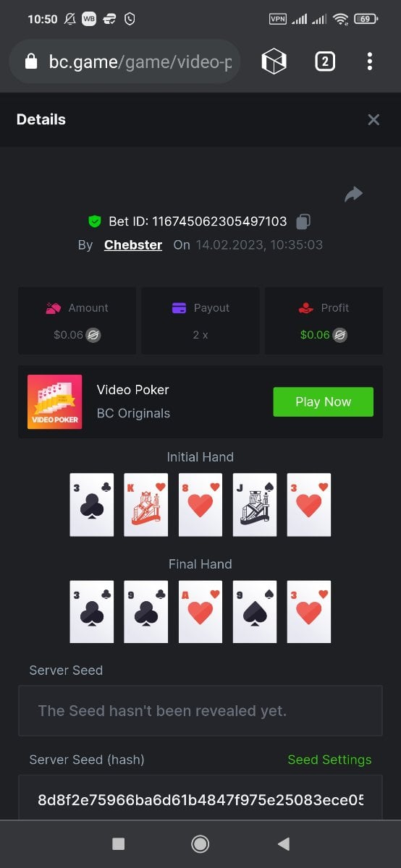Open Seed Settings

coord(329,759)
